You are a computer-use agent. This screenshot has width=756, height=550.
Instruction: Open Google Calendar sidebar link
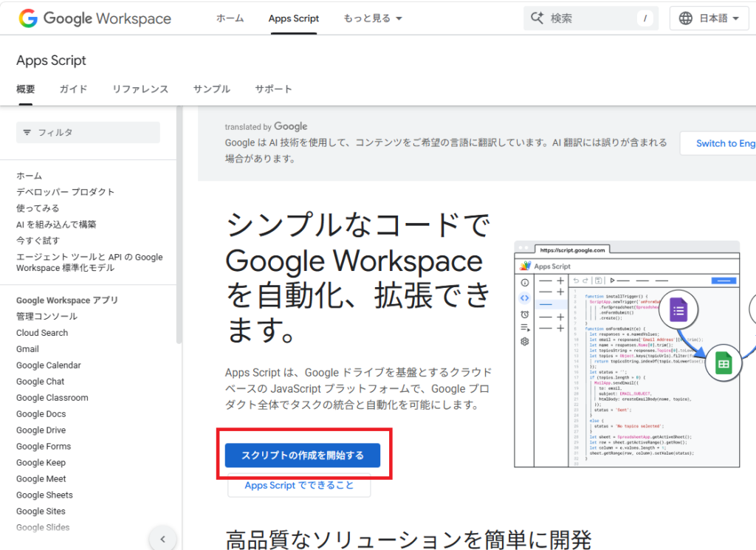pyautogui.click(x=48, y=365)
